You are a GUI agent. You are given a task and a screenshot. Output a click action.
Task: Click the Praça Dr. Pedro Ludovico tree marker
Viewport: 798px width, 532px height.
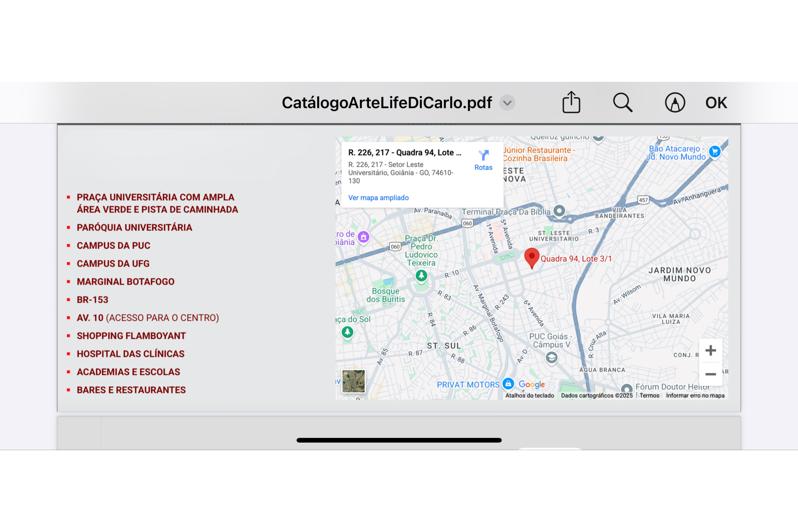[421, 275]
